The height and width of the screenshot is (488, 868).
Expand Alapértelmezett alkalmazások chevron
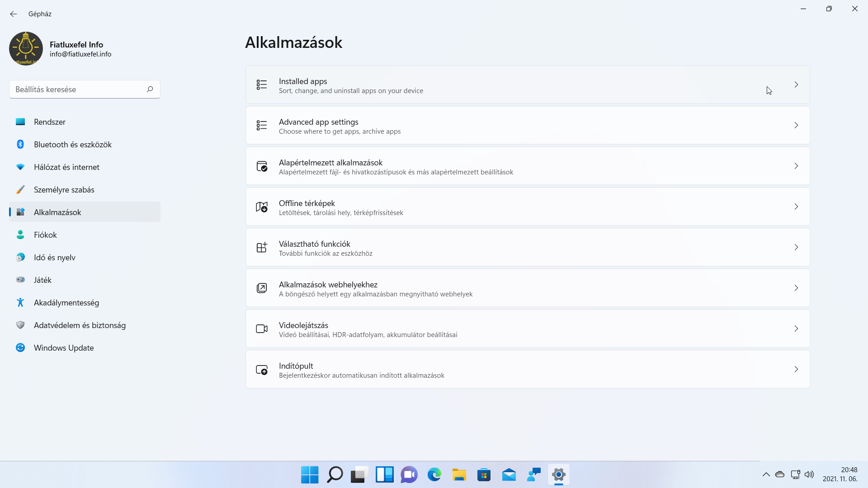[x=796, y=166]
